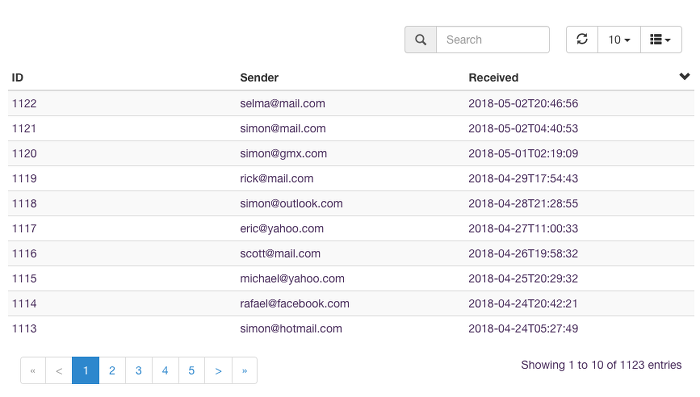Select the row with ID 1122
Screen dimensions: 700x397
pyautogui.click(x=351, y=103)
